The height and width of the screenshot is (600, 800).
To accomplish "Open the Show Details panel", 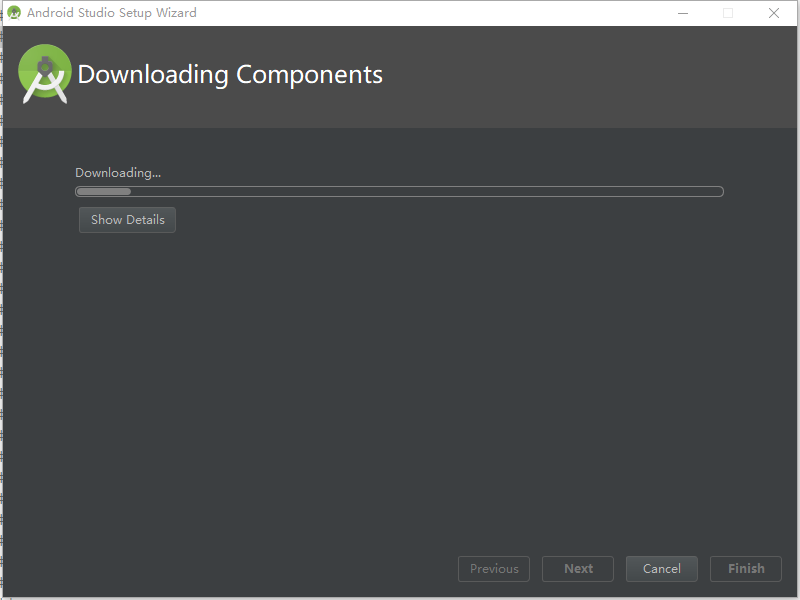I will click(x=127, y=220).
